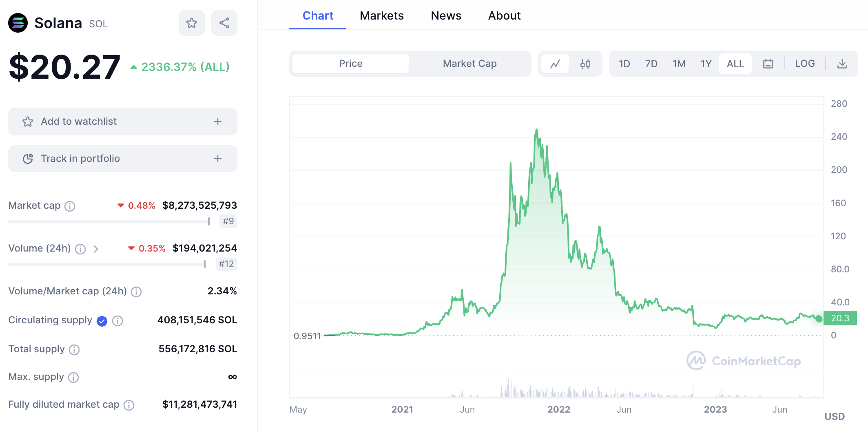Click Circulating supply verified badge
Viewport: 868px width, 433px height.
click(x=102, y=321)
